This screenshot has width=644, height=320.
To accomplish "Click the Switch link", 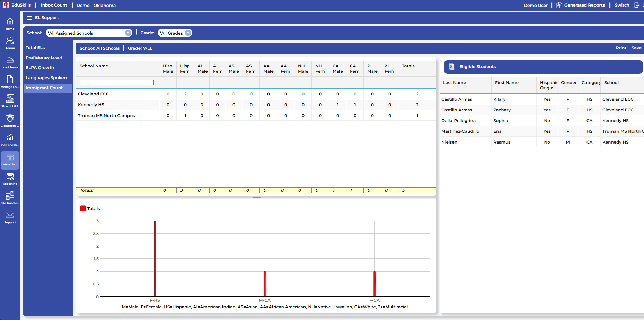I will coord(622,5).
